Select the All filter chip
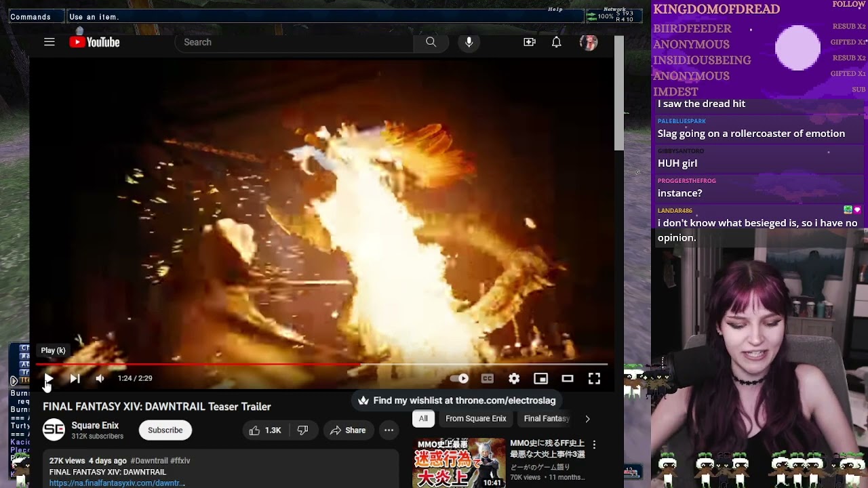Image resolution: width=868 pixels, height=488 pixels. click(423, 418)
